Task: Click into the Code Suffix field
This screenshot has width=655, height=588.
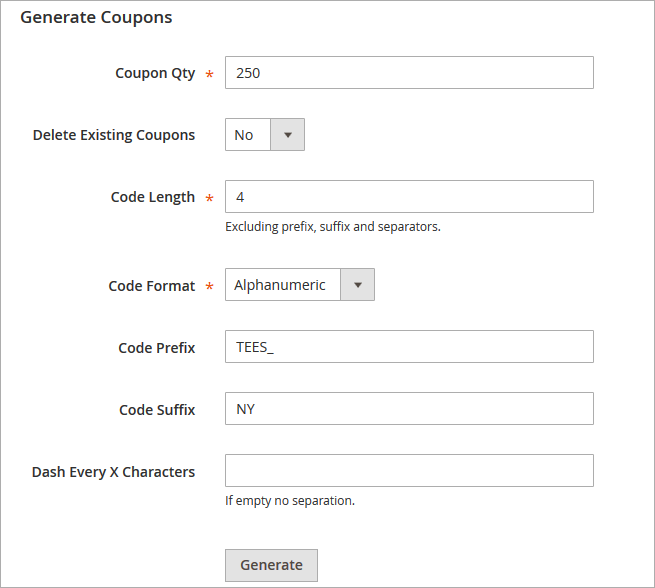Action: pos(409,409)
